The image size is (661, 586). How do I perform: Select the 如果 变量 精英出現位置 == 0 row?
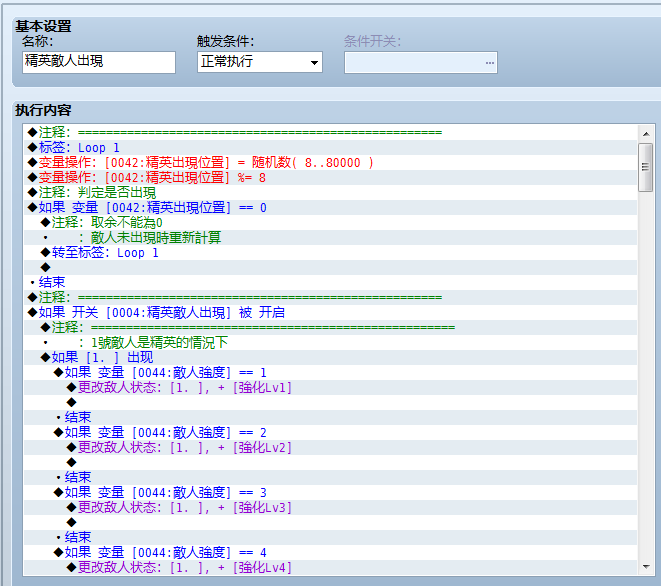pyautogui.click(x=330, y=207)
